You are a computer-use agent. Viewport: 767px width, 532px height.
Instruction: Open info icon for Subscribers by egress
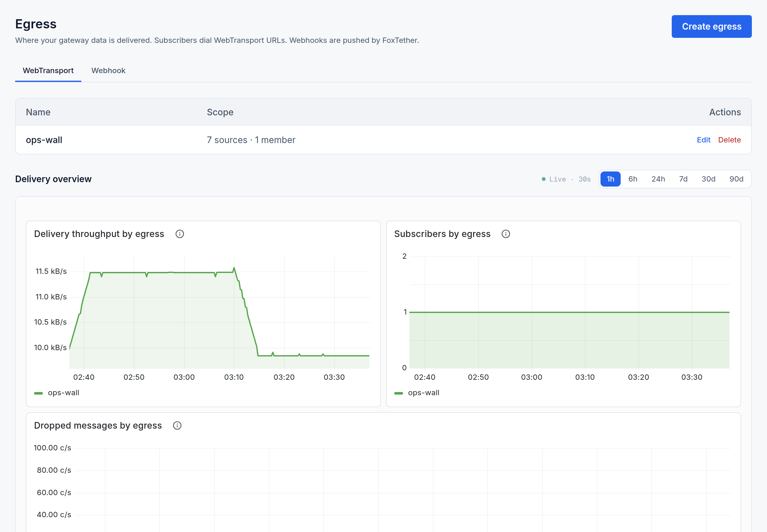(x=506, y=234)
